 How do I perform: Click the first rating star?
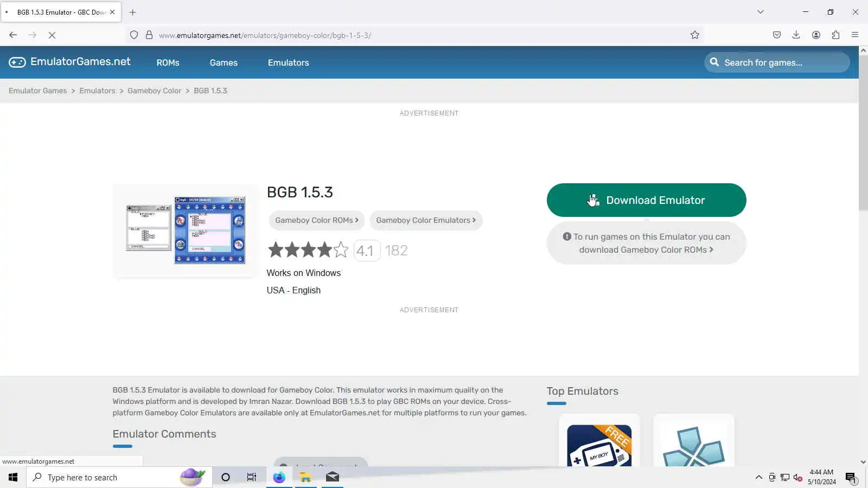click(276, 250)
